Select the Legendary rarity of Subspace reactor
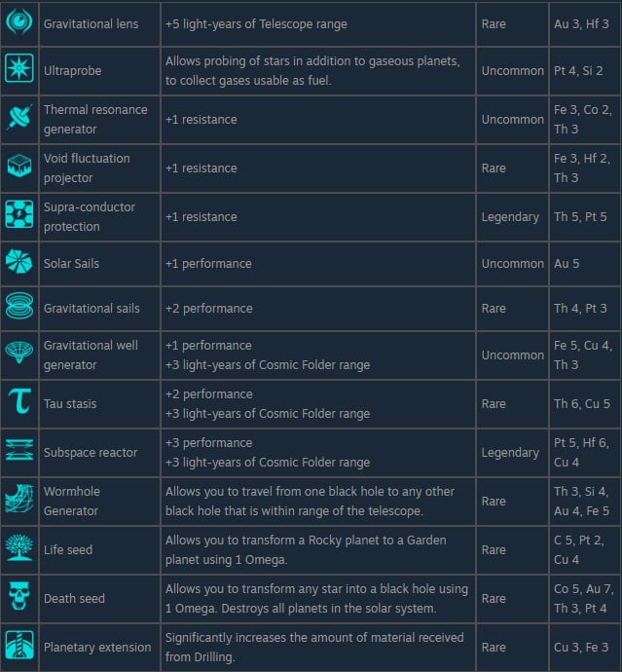 [x=509, y=452]
